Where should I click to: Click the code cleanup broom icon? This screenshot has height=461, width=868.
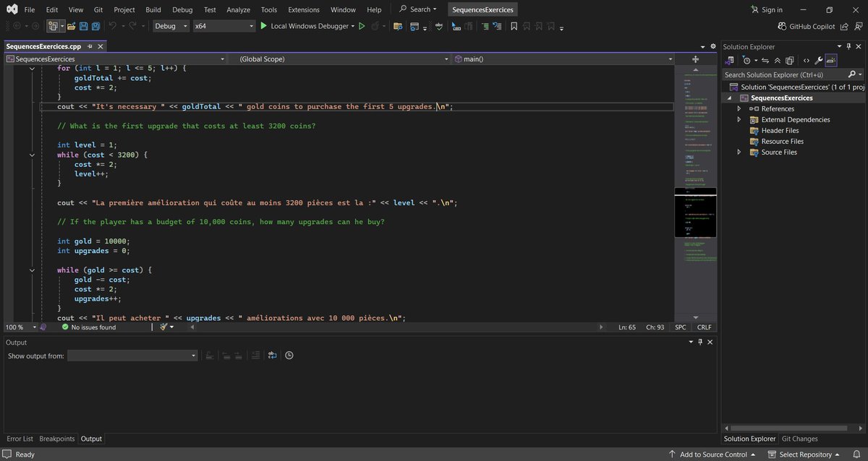point(164,327)
